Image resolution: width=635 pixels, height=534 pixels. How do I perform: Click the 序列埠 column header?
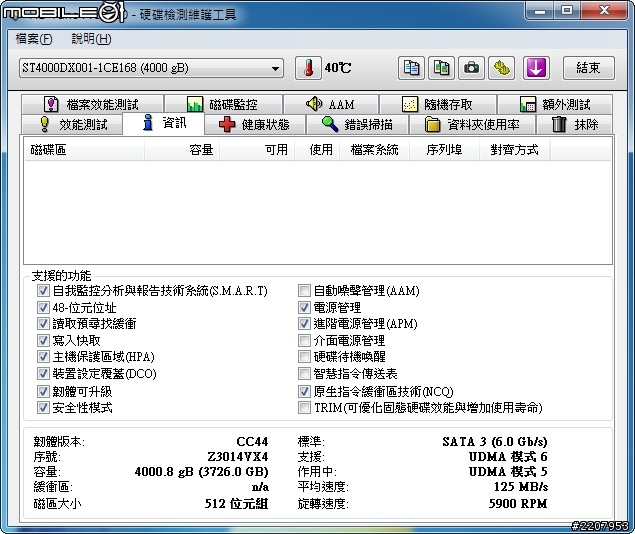(x=445, y=150)
